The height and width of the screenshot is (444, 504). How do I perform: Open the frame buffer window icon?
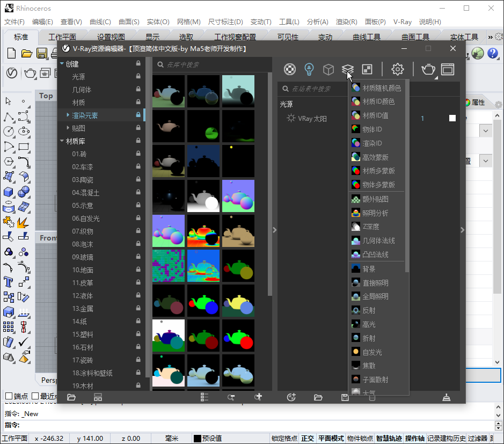pyautogui.click(x=448, y=69)
